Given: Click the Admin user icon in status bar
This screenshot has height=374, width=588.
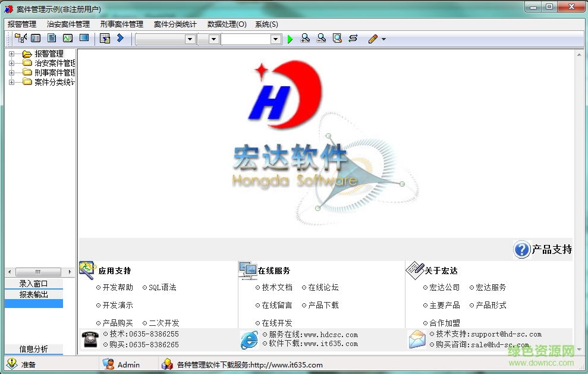Looking at the screenshot, I should [108, 364].
